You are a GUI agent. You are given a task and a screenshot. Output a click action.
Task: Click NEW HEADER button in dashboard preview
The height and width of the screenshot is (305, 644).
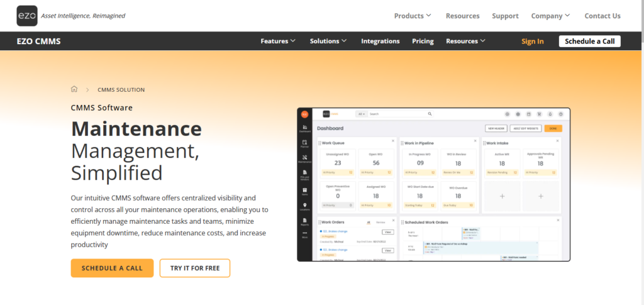496,128
